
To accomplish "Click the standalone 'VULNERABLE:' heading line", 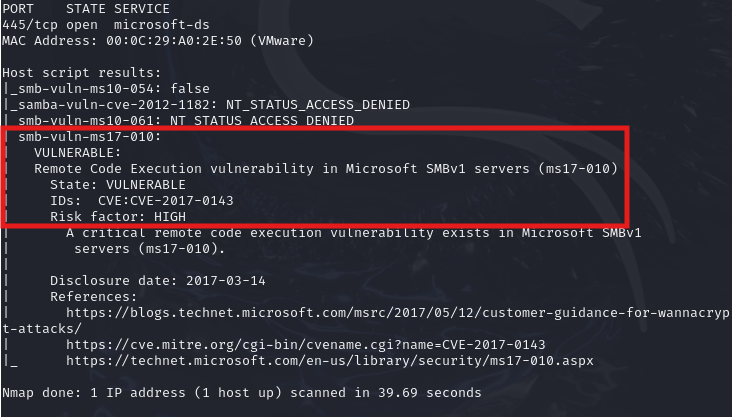I will (78, 152).
